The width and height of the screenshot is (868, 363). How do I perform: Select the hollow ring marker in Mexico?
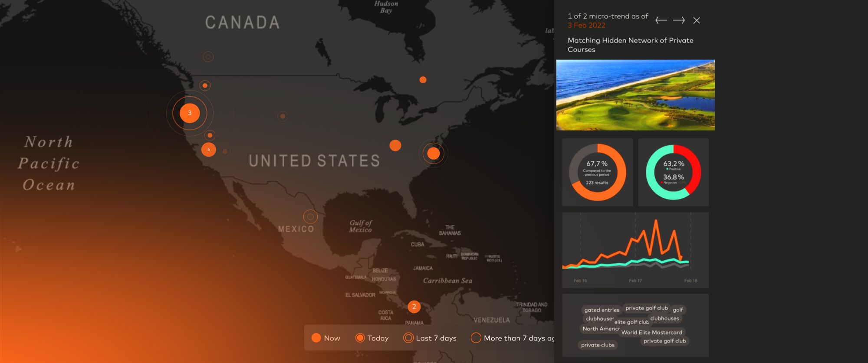click(x=310, y=216)
